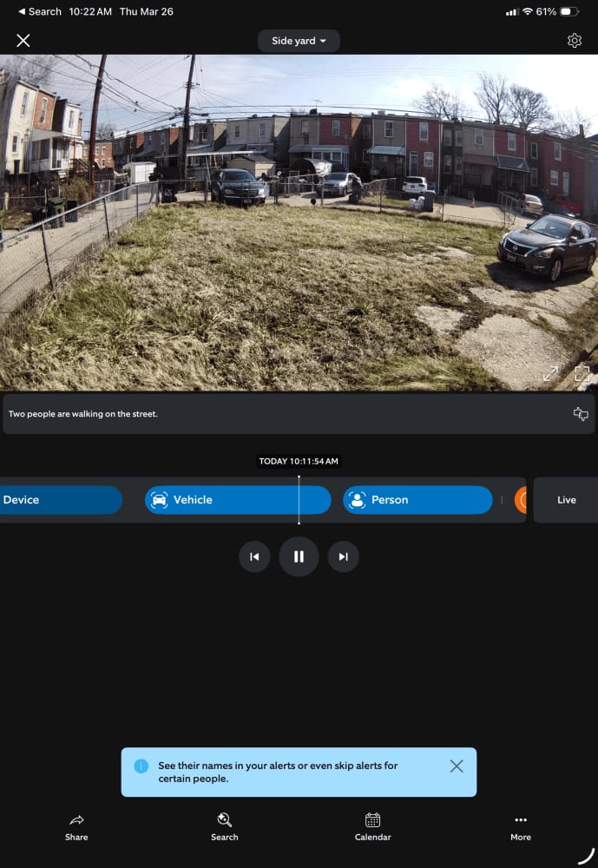Skip to the next event
Screen dimensions: 598x868
pyautogui.click(x=344, y=556)
